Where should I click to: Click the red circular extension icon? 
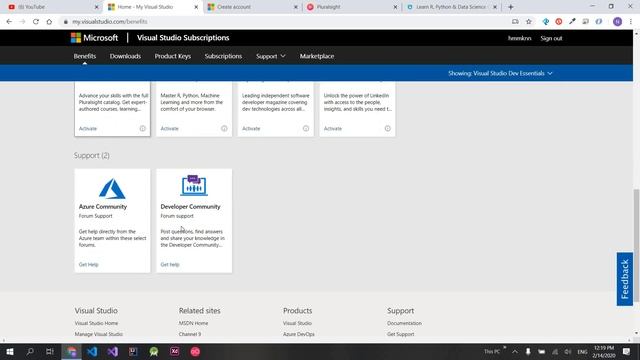559,22
